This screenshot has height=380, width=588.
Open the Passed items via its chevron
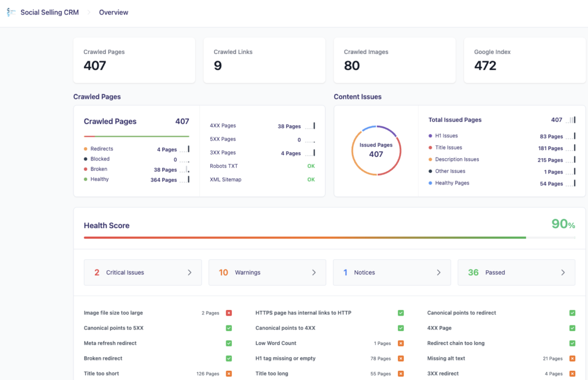[563, 272]
